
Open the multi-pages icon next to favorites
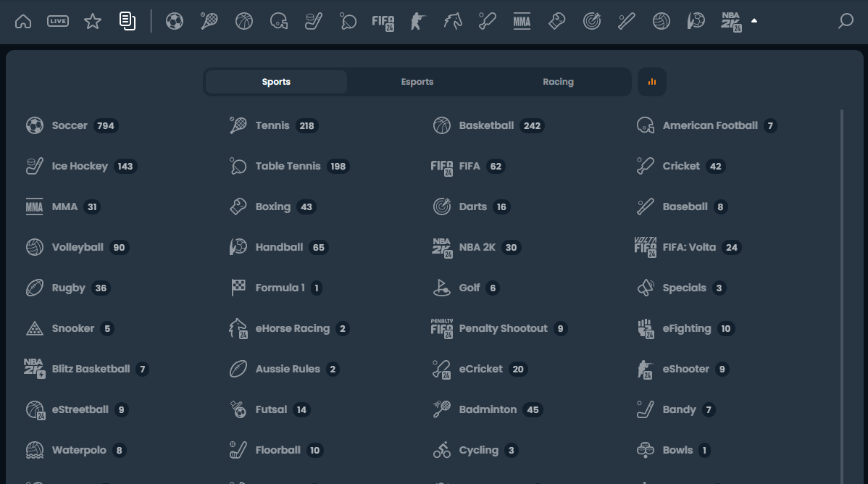coord(128,21)
